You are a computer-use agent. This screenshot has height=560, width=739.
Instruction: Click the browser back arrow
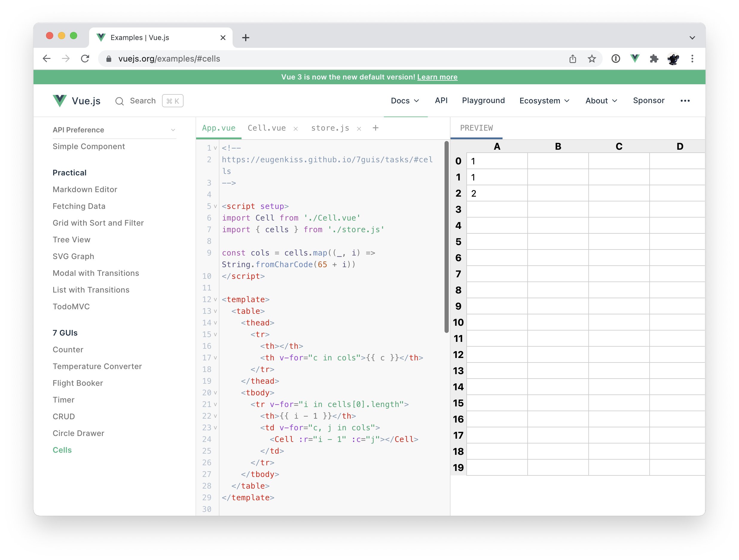pos(47,59)
